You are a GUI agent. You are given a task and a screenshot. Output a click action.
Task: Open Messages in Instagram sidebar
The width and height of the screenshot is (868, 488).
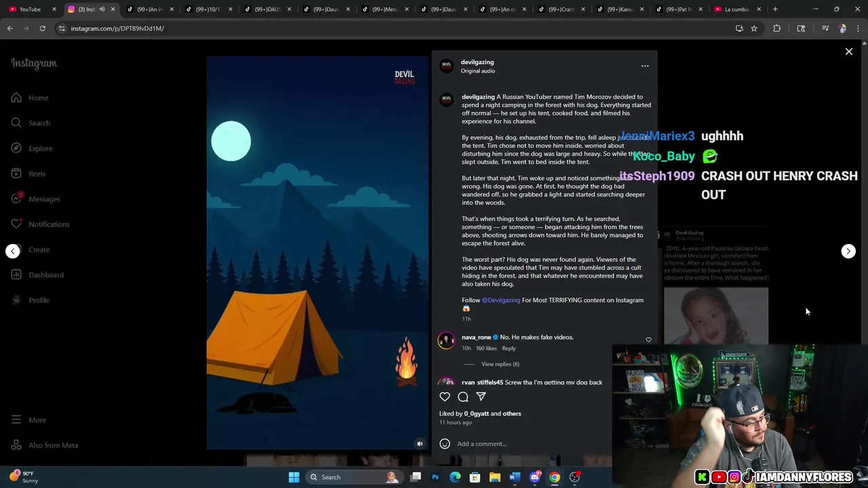(35, 199)
